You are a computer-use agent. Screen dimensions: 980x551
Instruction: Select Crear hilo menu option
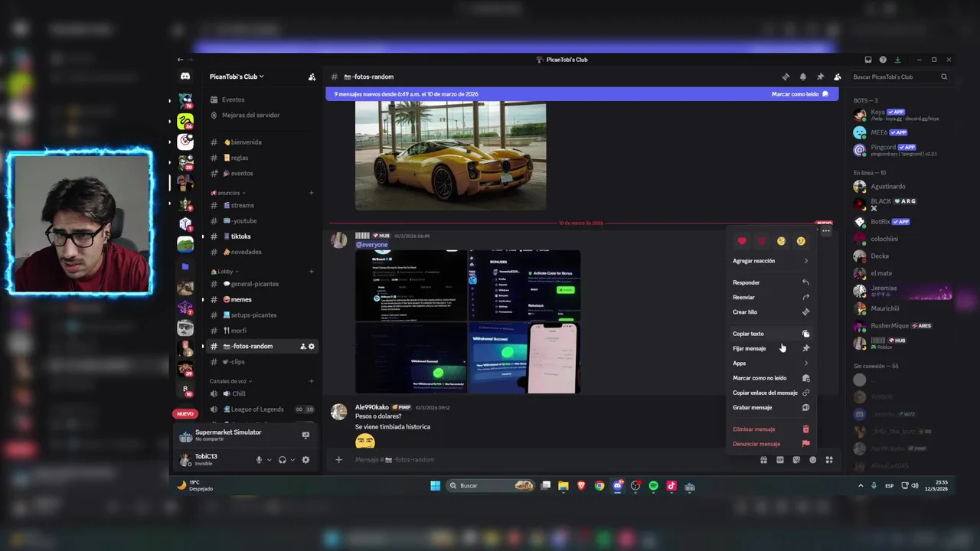point(771,312)
